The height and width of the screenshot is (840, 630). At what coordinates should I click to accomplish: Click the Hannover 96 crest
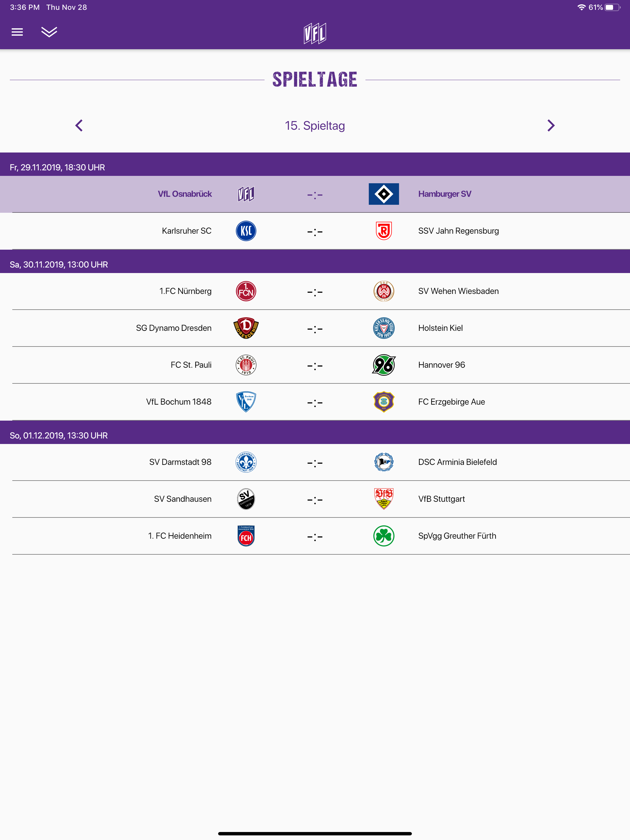pos(384,365)
